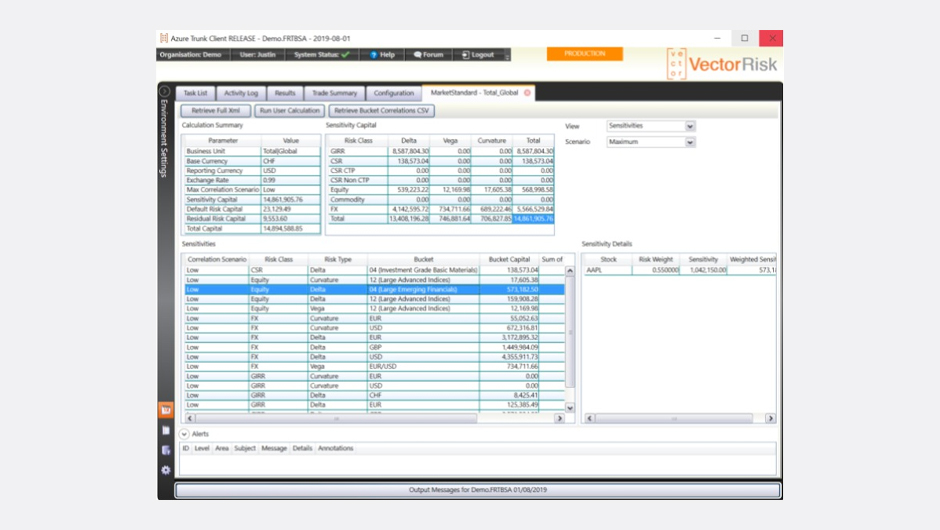Click the document-with-filter sidebar icon

166,450
